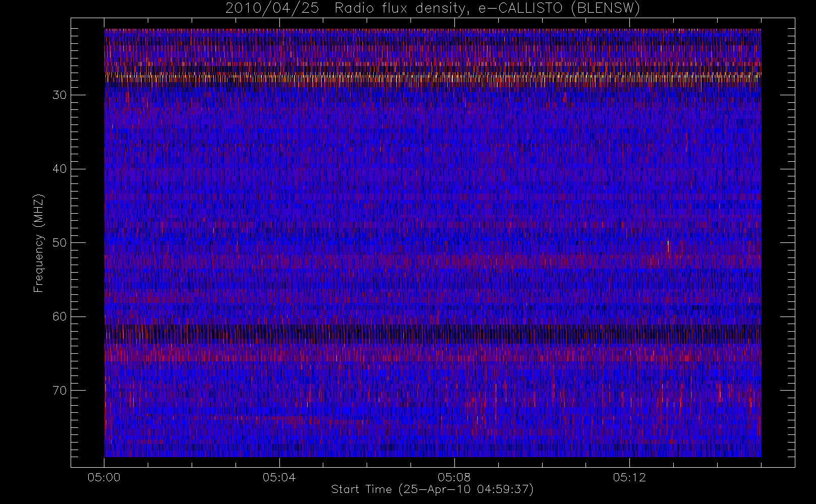Select the 60 frequency tick label
The image size is (816, 504).
[x=60, y=317]
